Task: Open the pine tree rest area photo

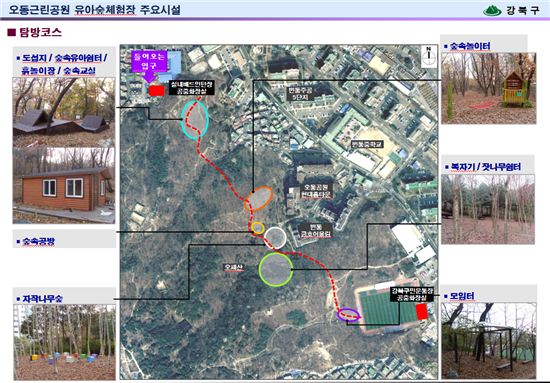Action: click(488, 209)
